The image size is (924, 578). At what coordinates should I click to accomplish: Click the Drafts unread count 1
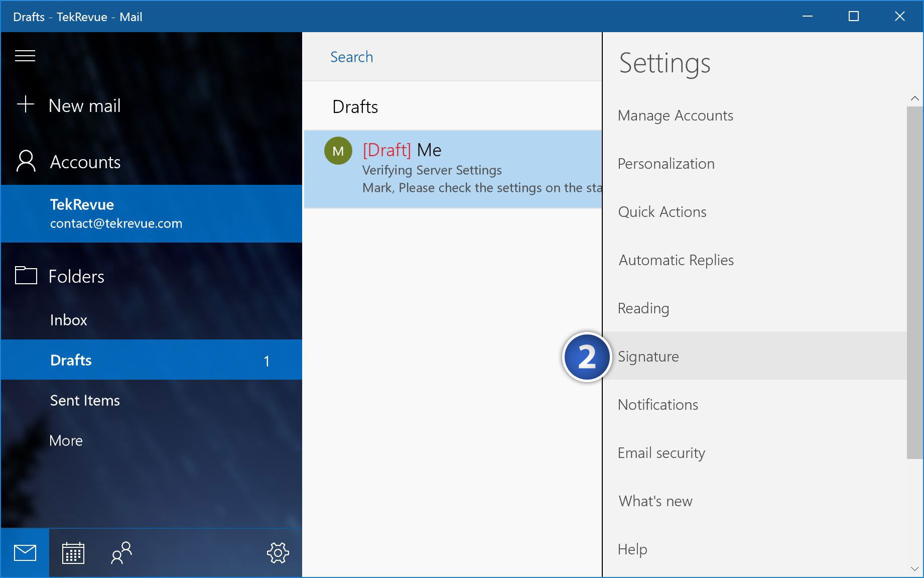tap(267, 361)
